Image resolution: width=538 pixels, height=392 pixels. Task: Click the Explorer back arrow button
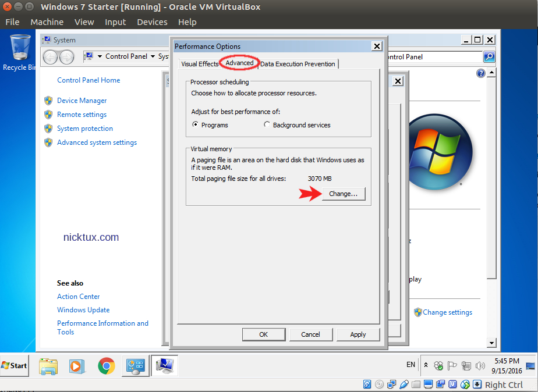pos(51,57)
